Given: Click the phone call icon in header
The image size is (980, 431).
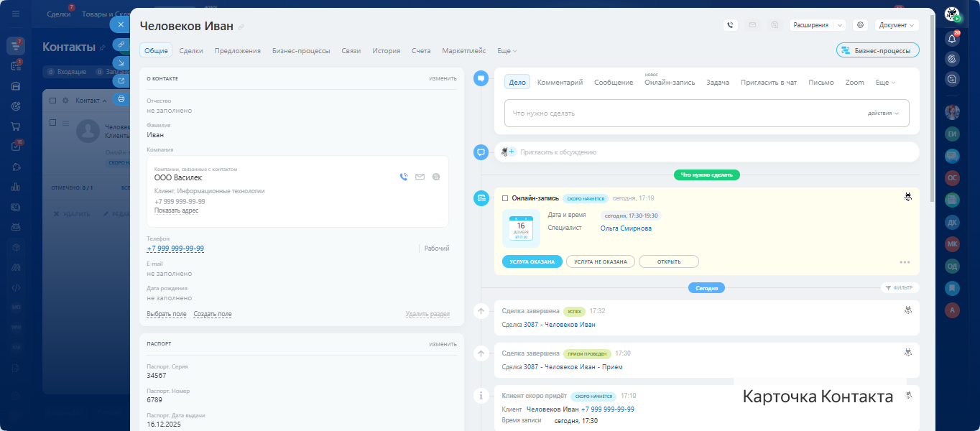Looking at the screenshot, I should (731, 25).
